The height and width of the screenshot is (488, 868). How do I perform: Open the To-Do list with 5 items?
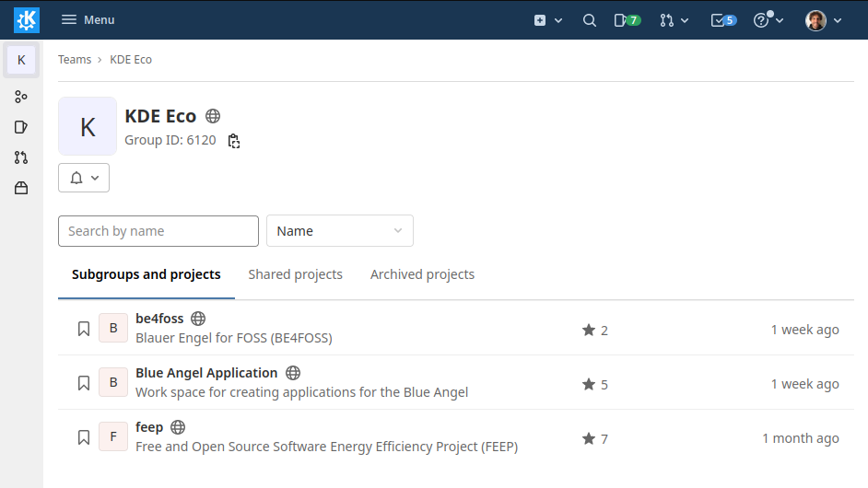(723, 20)
